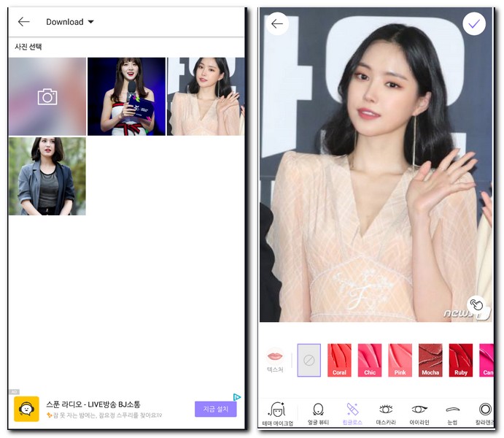Select the 아이라인 eyeliner tool
Image resolution: width=504 pixels, height=438 pixels.
coord(419,414)
